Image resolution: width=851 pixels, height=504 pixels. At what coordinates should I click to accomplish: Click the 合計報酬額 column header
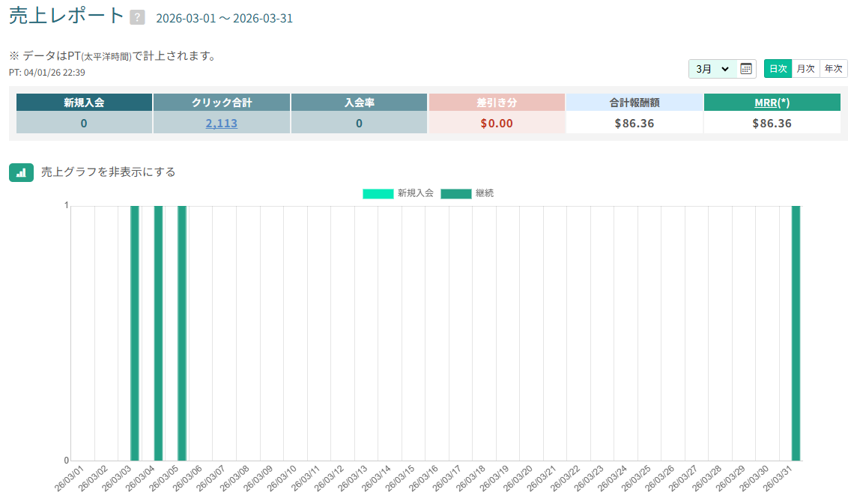point(635,103)
